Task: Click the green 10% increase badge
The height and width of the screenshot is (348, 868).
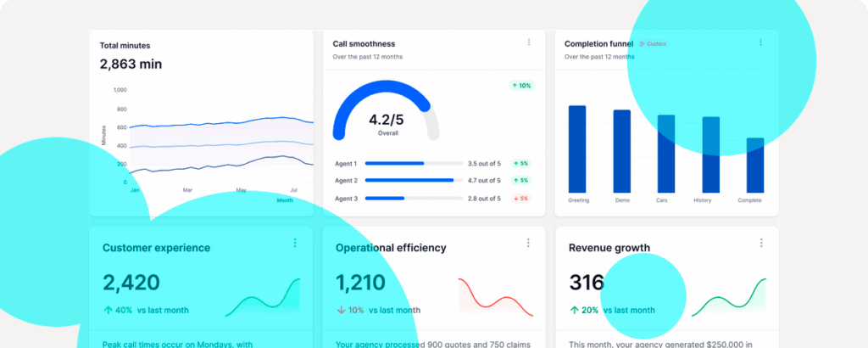Action: point(521,86)
